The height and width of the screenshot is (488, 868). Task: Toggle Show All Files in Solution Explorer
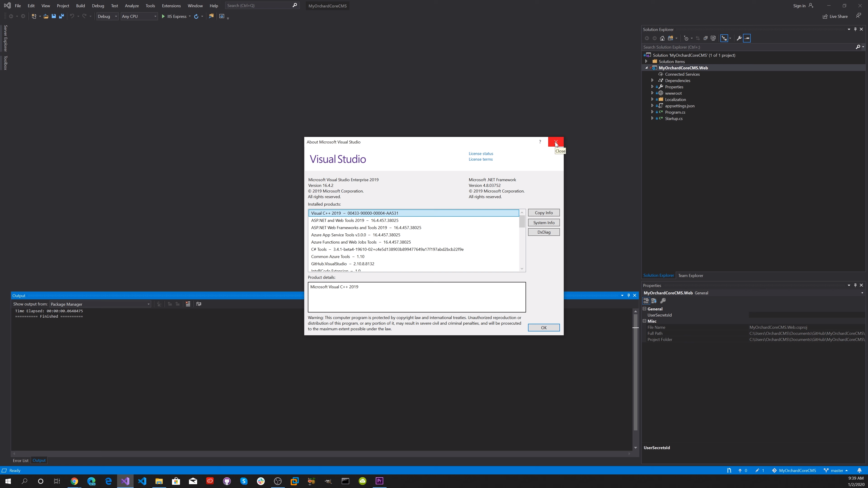click(713, 38)
